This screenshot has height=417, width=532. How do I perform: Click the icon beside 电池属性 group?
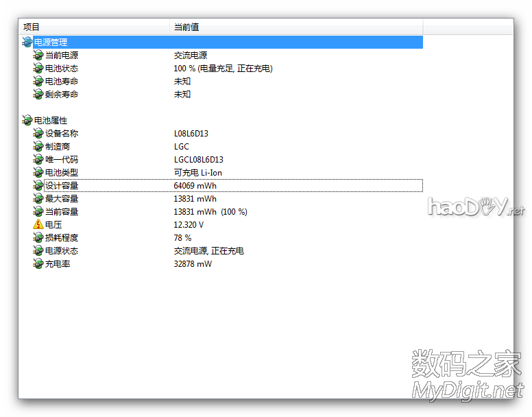point(27,121)
